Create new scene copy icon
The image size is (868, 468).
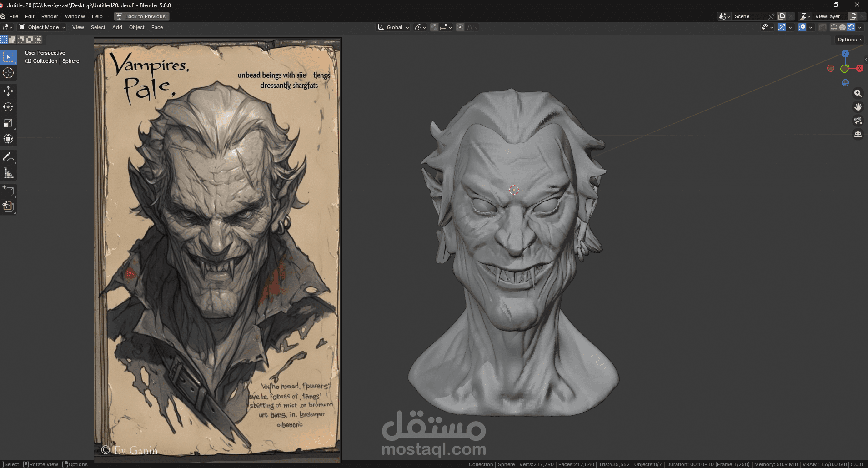coord(782,16)
